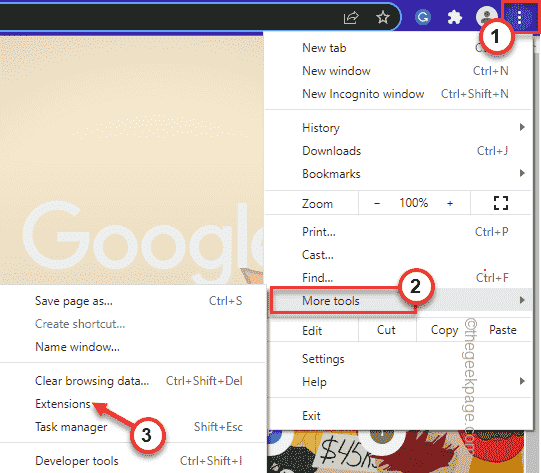Bookmark this page with the star icon

tap(383, 17)
